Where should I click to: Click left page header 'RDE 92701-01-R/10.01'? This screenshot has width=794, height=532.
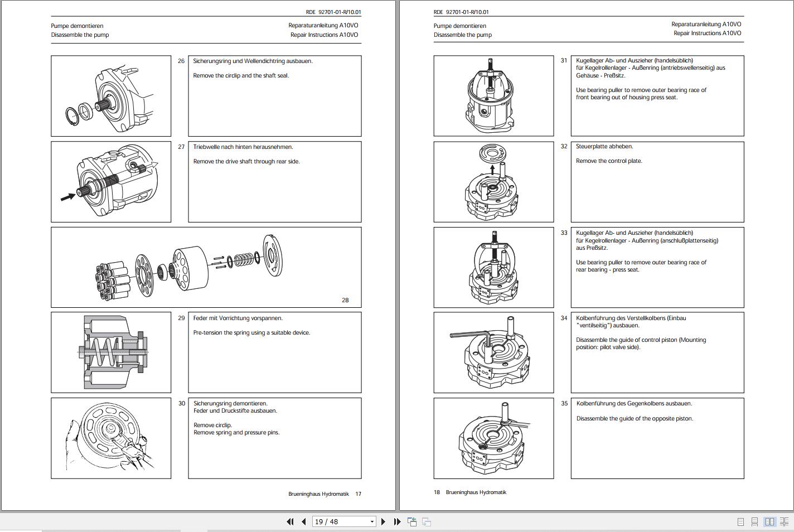click(x=333, y=12)
